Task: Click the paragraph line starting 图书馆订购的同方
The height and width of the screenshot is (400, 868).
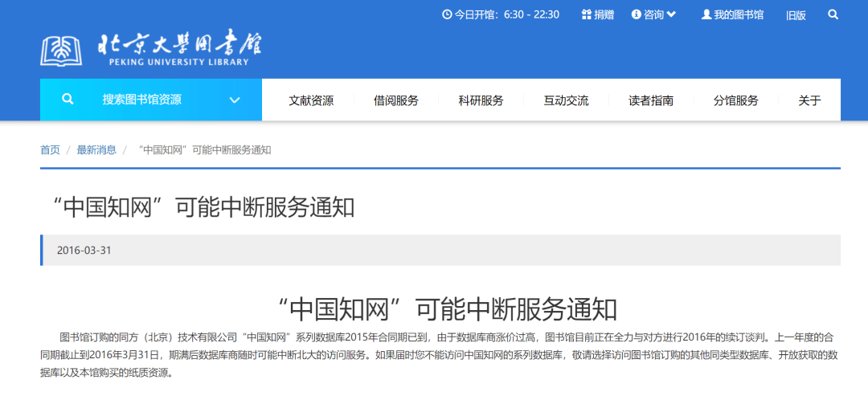Action: tap(446, 337)
